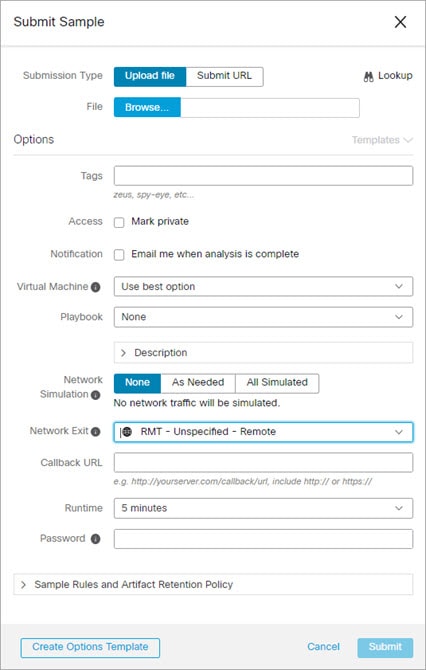Switch to Submit URL submission type

click(224, 76)
